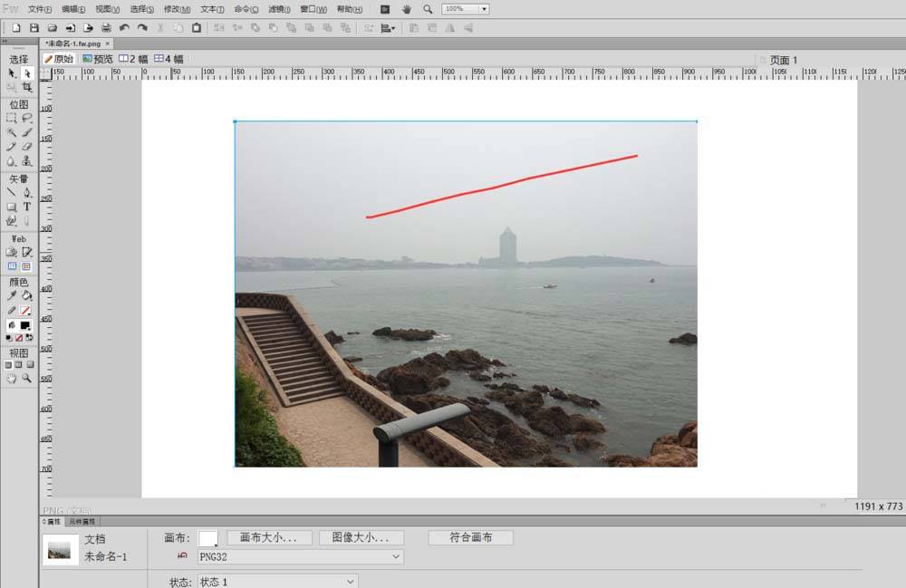
Task: Switch to the 预览 (Preview) view
Action: point(98,59)
